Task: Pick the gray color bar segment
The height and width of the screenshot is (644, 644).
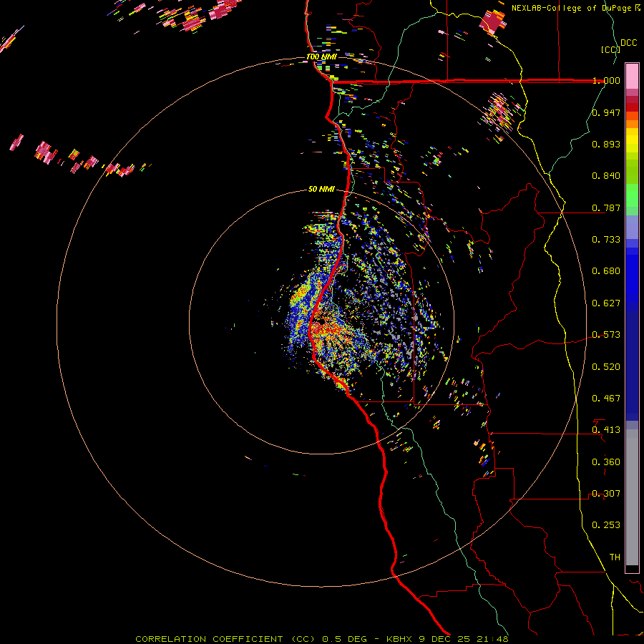Action: pos(632,497)
